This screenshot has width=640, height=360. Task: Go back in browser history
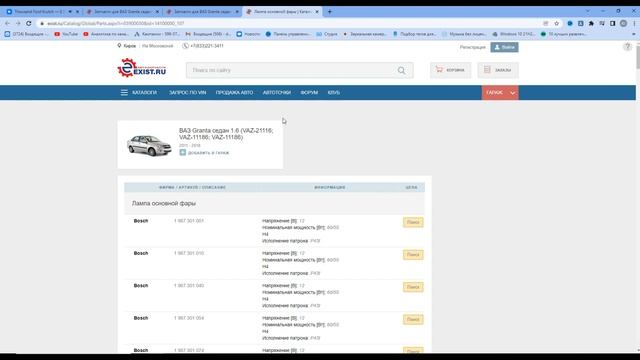point(7,23)
